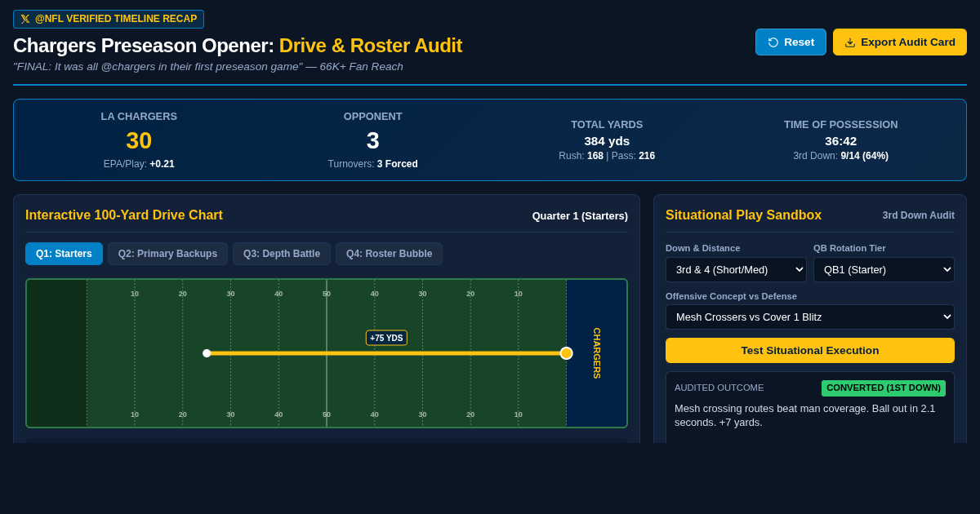Click the white drive start marker

(207, 353)
